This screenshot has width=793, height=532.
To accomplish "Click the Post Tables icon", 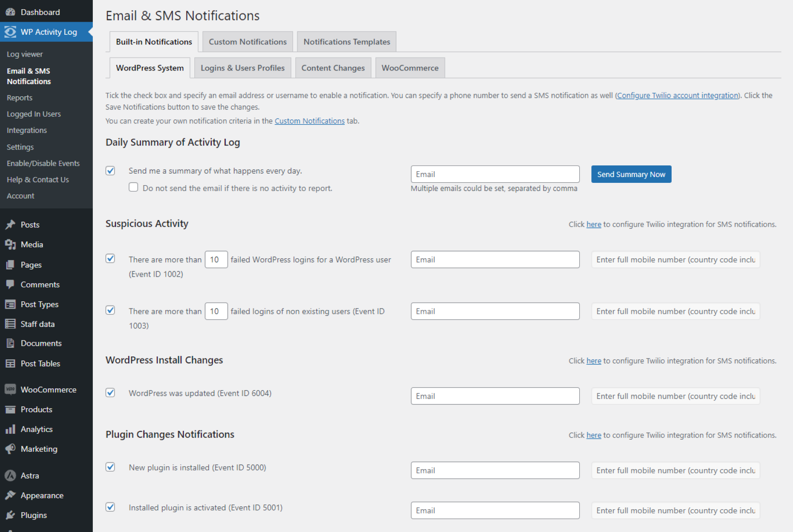I will pyautogui.click(x=10, y=364).
